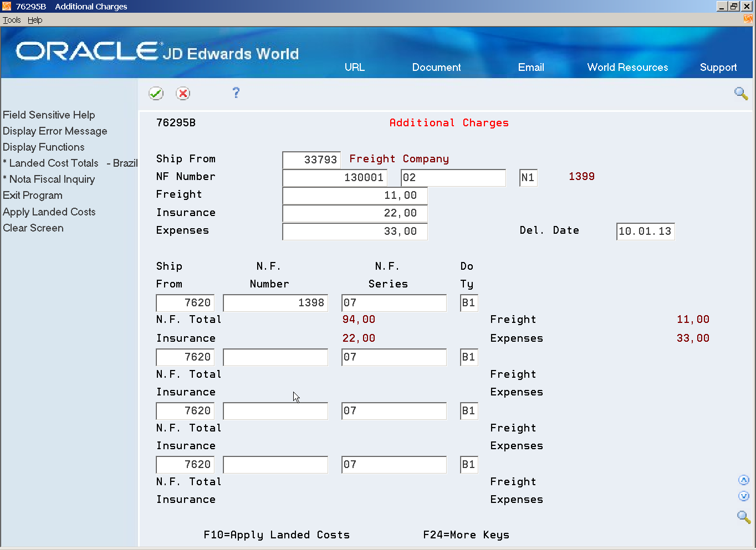
Task: Click the scroll down arrow icon
Action: coord(744,496)
